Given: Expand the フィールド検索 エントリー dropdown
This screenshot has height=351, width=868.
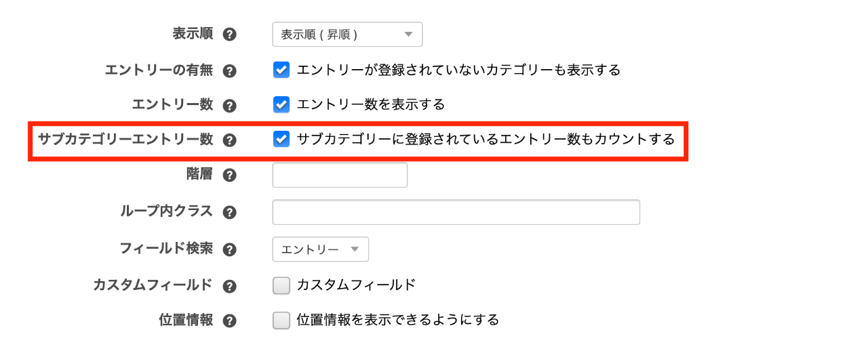Looking at the screenshot, I should point(320,249).
